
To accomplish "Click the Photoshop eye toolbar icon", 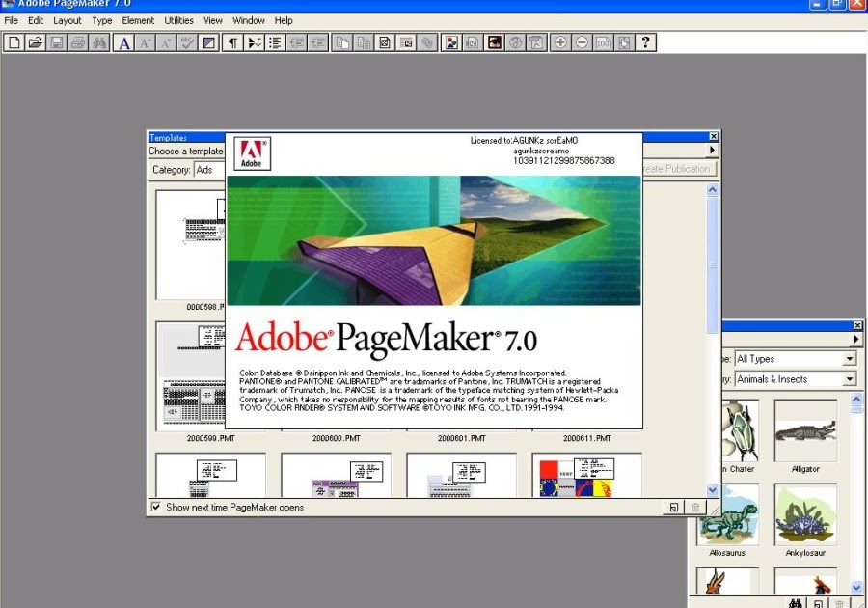I will [495, 42].
